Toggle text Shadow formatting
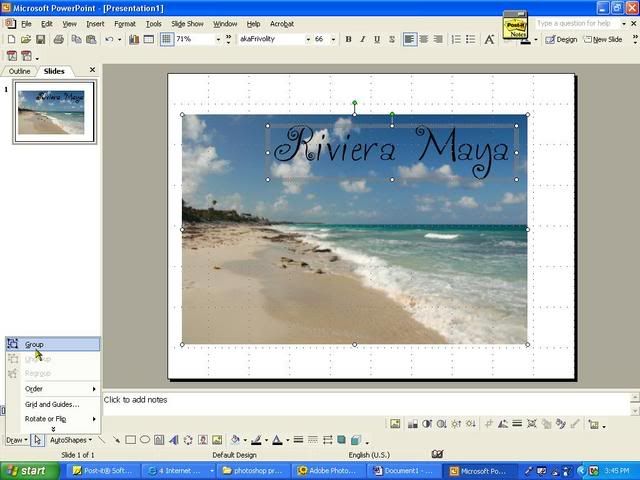Image resolution: width=640 pixels, height=480 pixels. click(391, 39)
